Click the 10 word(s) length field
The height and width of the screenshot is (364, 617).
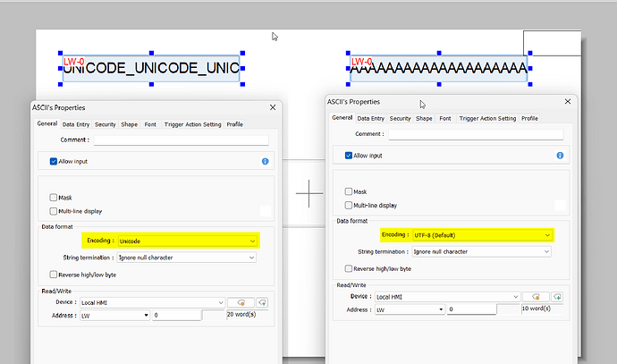click(x=542, y=309)
